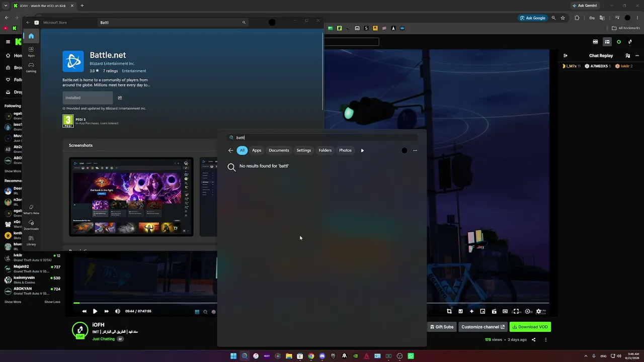Show less recommended channels
The image size is (644, 362).
click(x=52, y=302)
